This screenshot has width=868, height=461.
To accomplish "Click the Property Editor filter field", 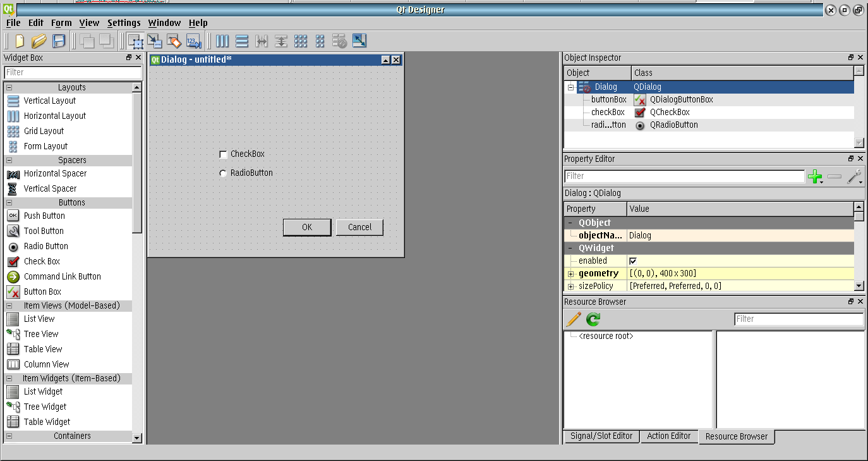I will click(684, 176).
